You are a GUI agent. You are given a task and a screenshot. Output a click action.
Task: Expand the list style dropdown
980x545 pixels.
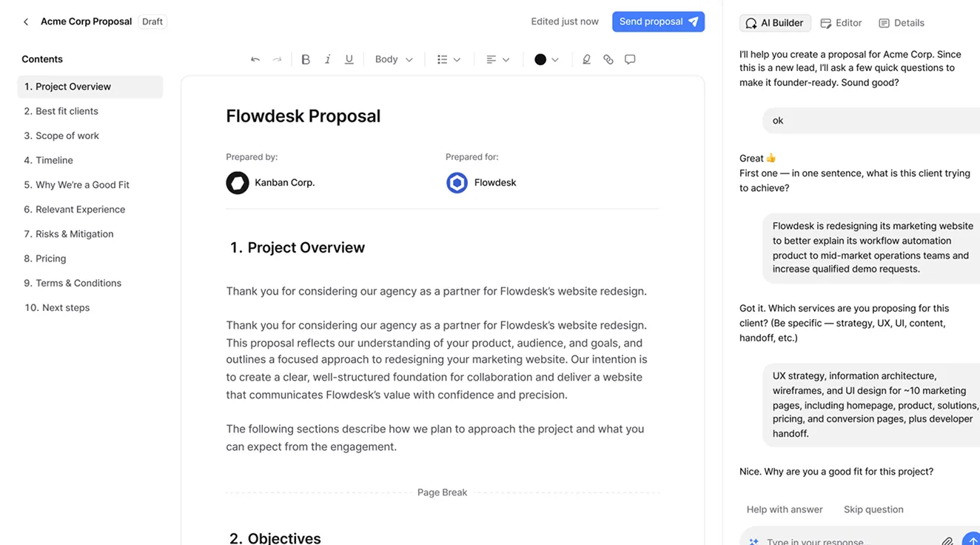[x=449, y=58]
